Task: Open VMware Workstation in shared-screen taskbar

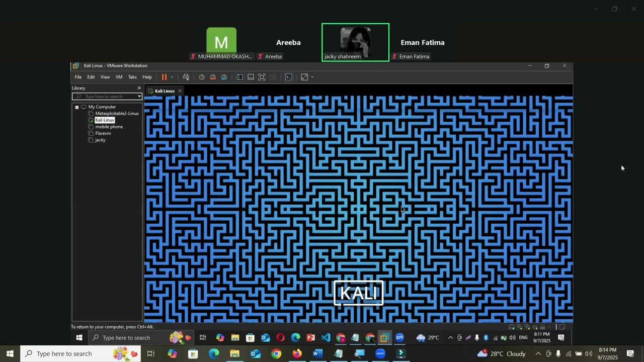Action: 385,338
